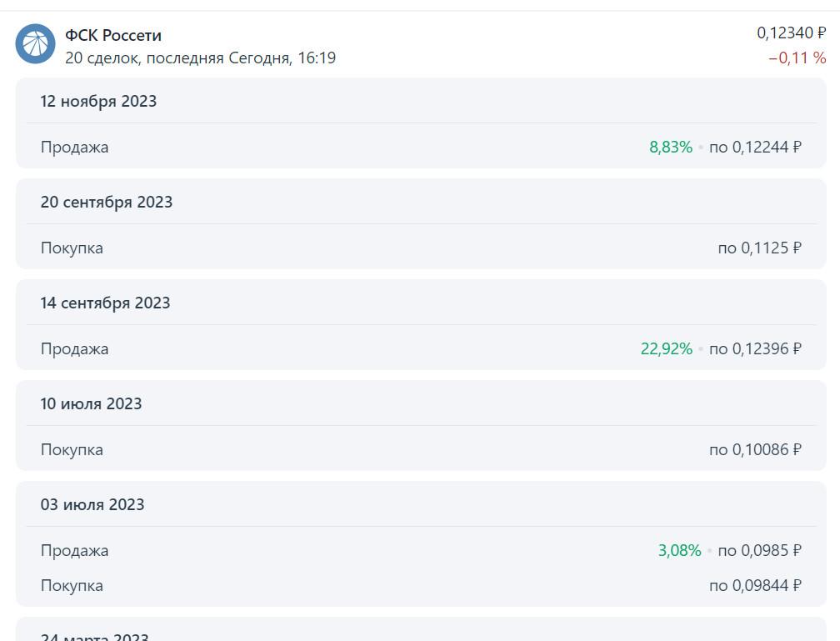Open the 10 июля 2023 date header
Viewport: 840px width, 641px height.
pos(91,403)
